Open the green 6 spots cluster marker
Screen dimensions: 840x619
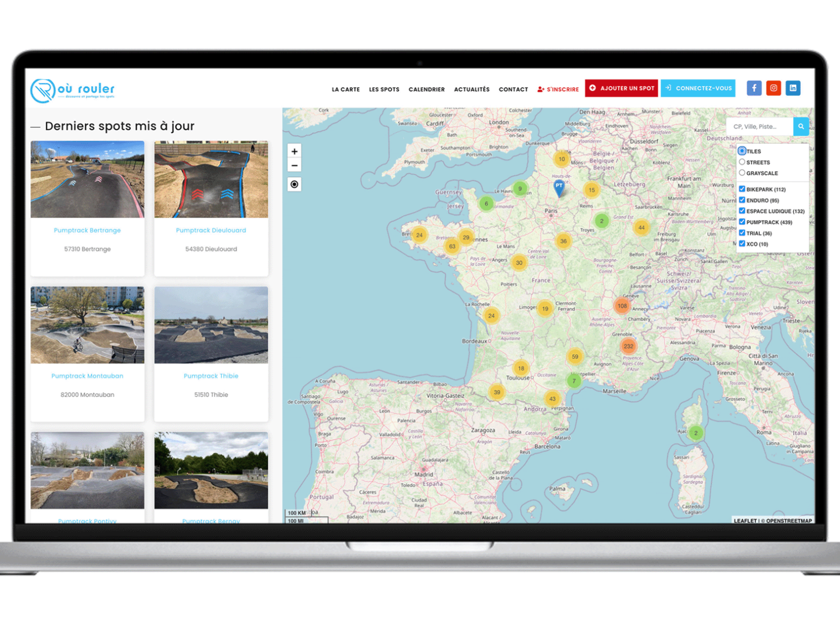pos(486,203)
